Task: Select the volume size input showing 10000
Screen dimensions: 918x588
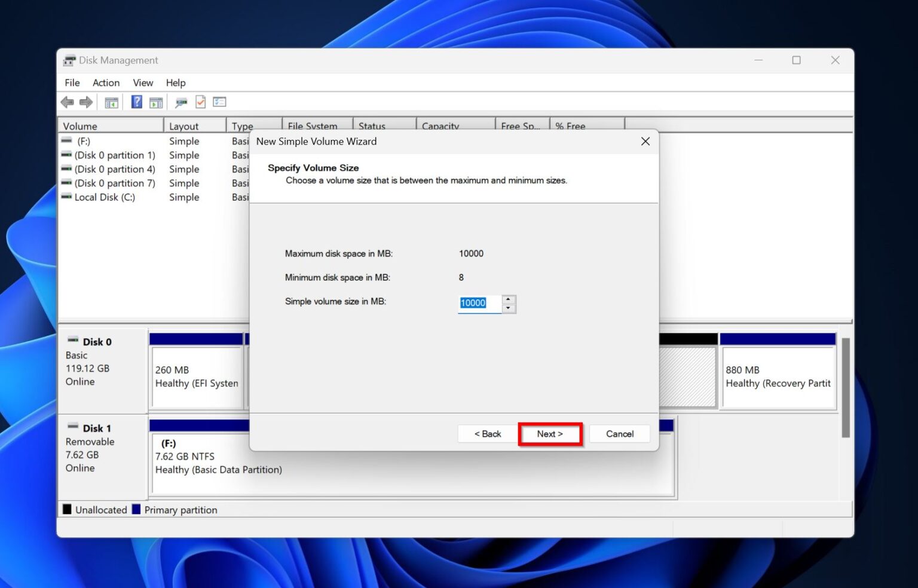Action: [x=478, y=303]
